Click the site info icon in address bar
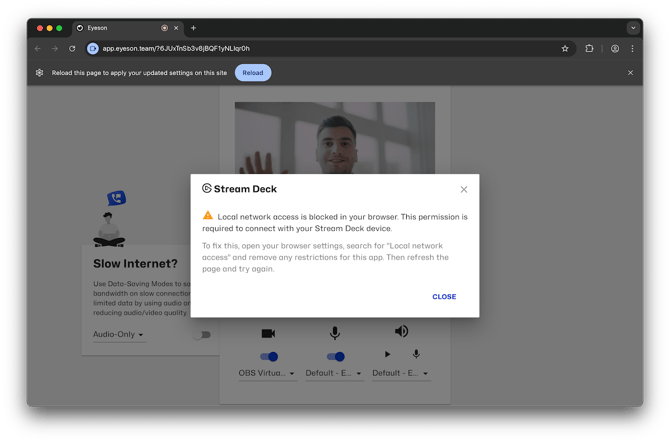The width and height of the screenshot is (670, 442). coord(93,48)
